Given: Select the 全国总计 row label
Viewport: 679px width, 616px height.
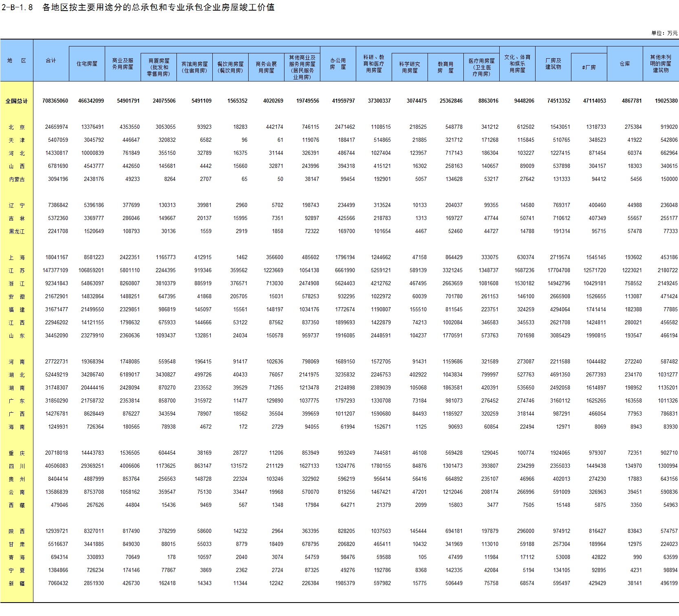Looking at the screenshot, I should 17,101.
